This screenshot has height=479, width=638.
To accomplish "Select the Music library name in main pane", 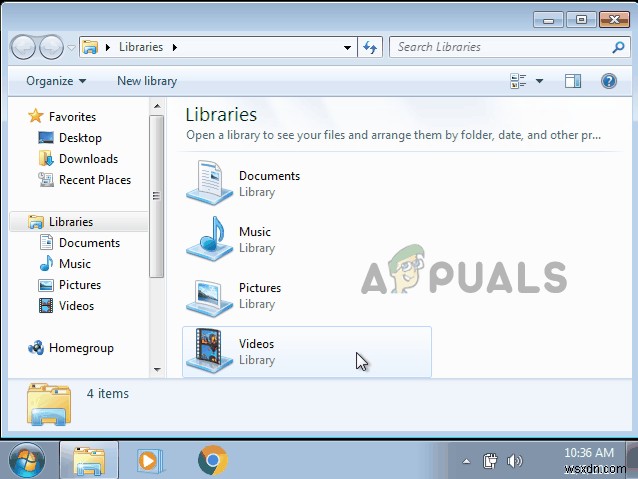I will (x=255, y=232).
